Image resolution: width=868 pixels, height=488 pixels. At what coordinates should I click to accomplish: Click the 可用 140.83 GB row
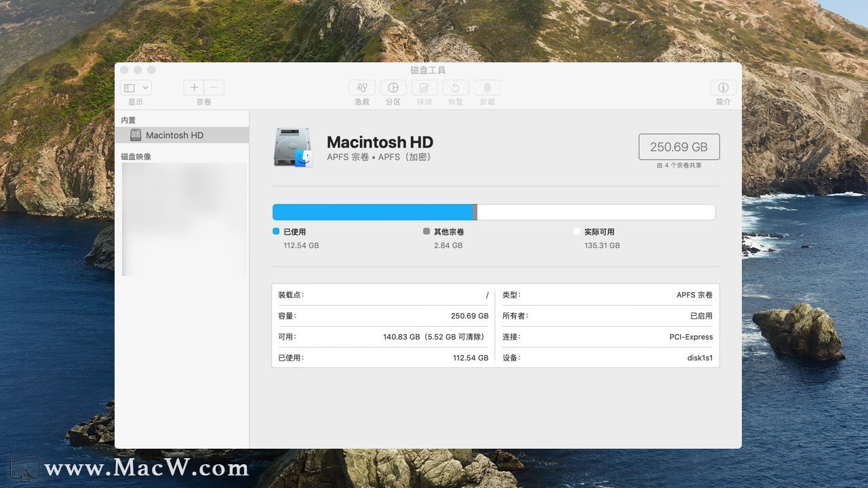[383, 336]
